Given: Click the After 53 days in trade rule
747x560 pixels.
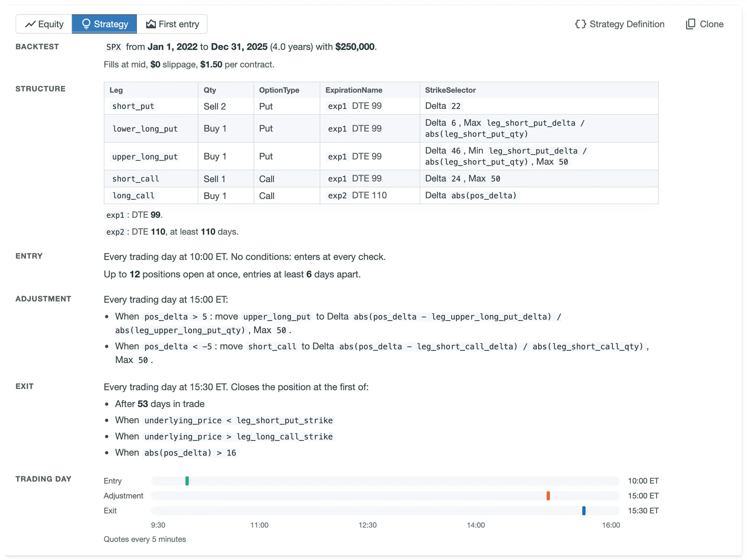Looking at the screenshot, I should 160,404.
